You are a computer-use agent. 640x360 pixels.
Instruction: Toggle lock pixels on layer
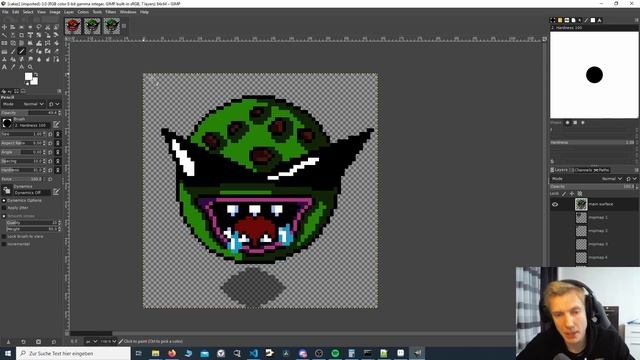click(564, 194)
